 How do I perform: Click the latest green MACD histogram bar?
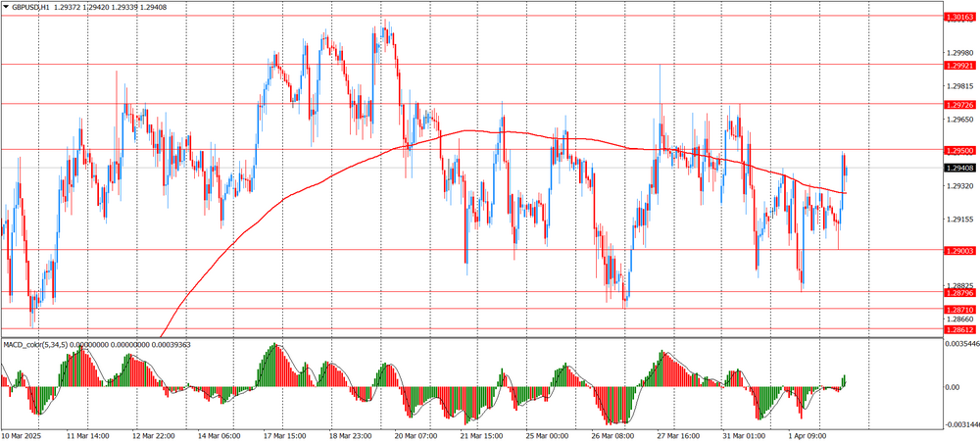coord(844,381)
